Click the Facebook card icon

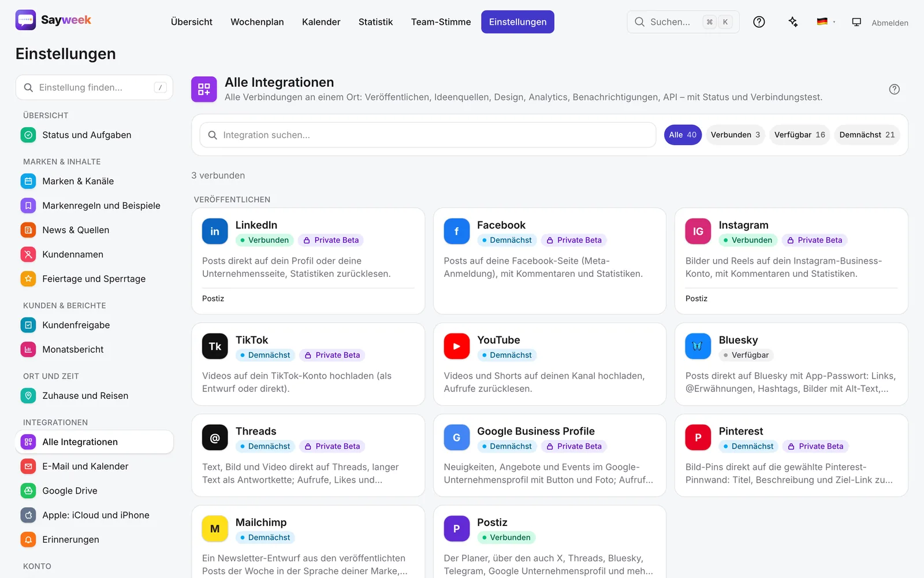pos(456,231)
